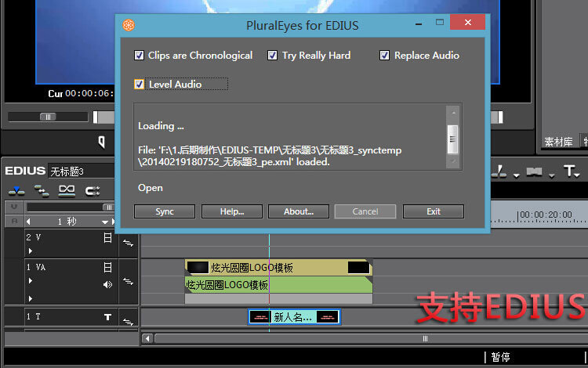Image resolution: width=588 pixels, height=368 pixels.
Task: Click the player position bar handle
Action: [x=95, y=117]
